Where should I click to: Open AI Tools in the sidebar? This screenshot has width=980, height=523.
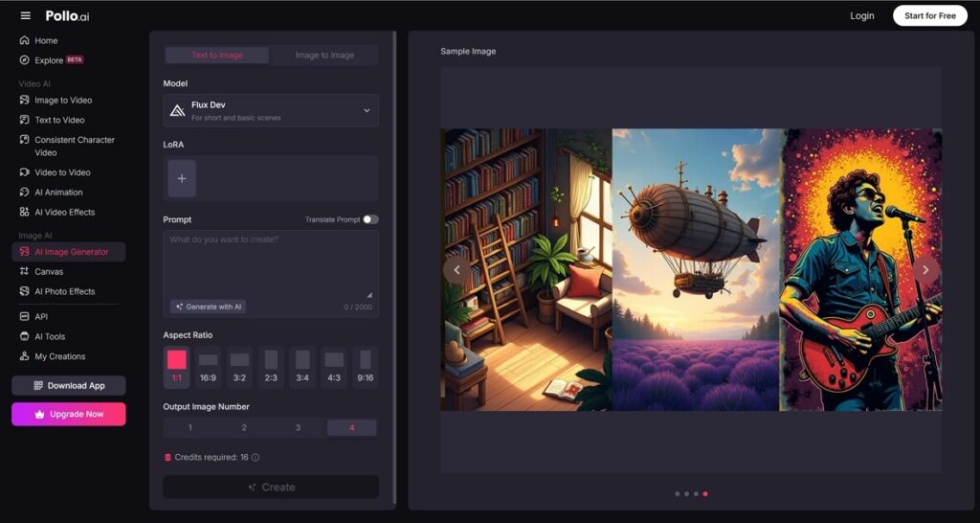[49, 336]
